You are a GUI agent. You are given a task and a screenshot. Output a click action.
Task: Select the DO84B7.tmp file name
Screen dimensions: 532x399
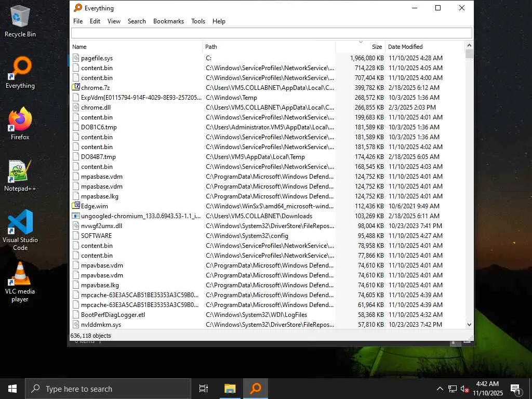tap(98, 157)
